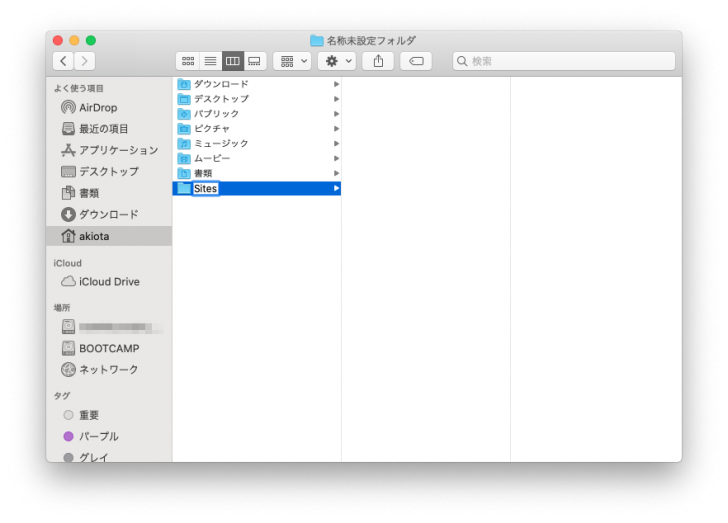The width and height of the screenshot is (728, 523).
Task: Open ネットワーク in the sidebar
Action: (x=109, y=370)
